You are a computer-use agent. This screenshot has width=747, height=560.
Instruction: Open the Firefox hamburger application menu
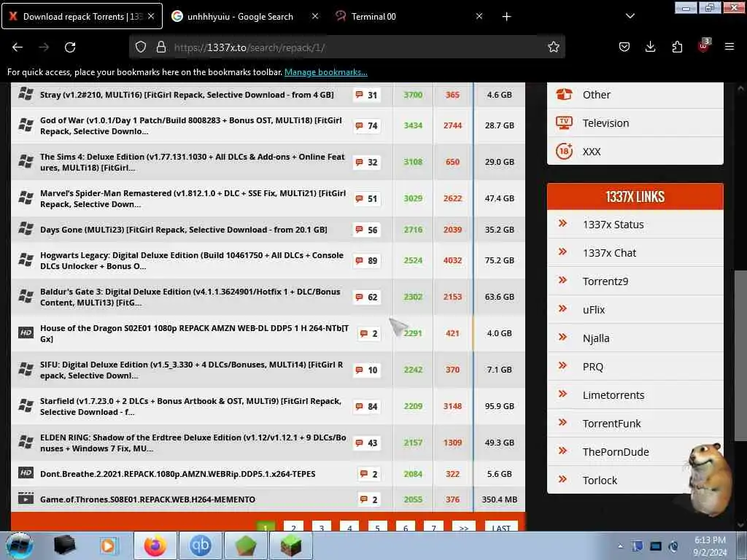point(729,47)
